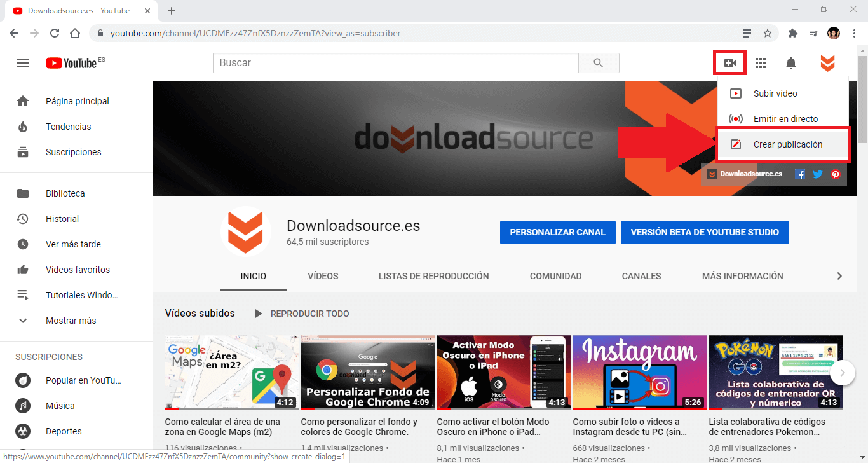The width and height of the screenshot is (868, 463).
Task: Click REPRODUCIR TODO
Action: 302,314
